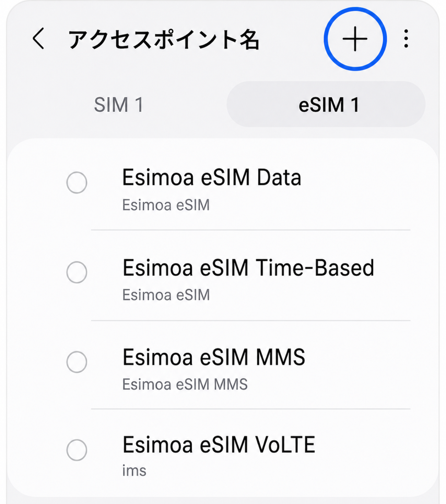Switch to the SIM 1 tab

[119, 105]
